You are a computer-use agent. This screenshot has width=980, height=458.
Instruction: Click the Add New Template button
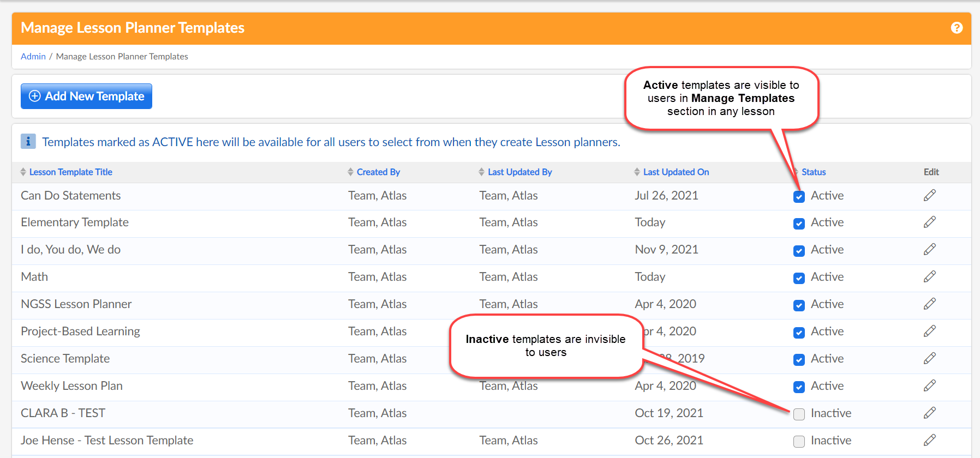tap(86, 96)
